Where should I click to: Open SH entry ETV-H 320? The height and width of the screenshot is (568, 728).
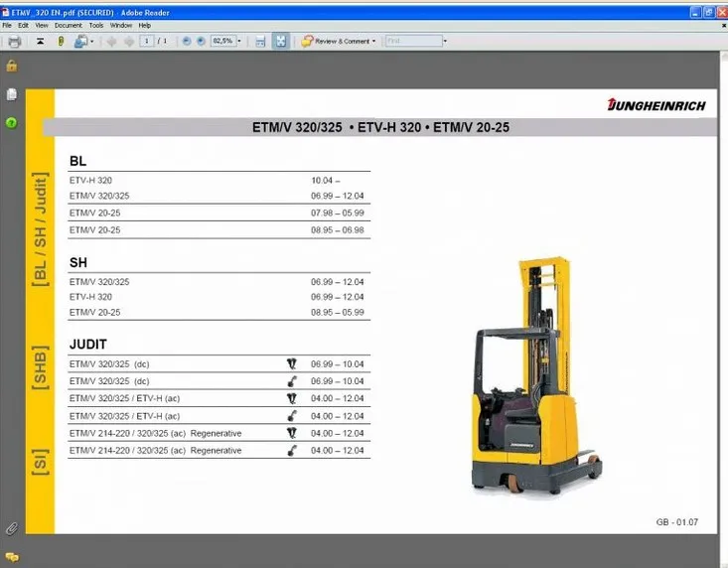[218, 297]
